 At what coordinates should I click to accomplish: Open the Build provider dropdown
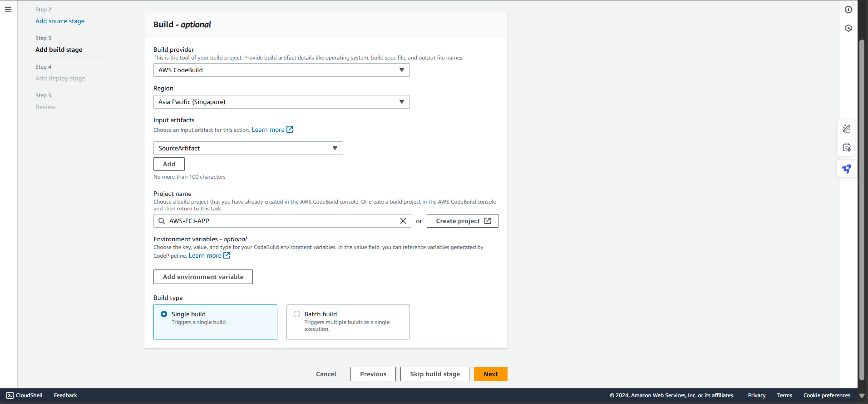tap(281, 70)
